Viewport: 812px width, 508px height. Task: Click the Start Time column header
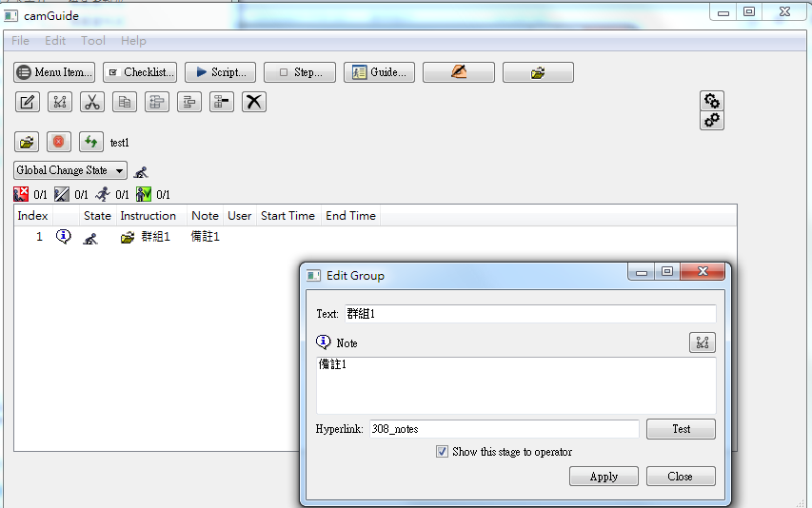tap(287, 216)
